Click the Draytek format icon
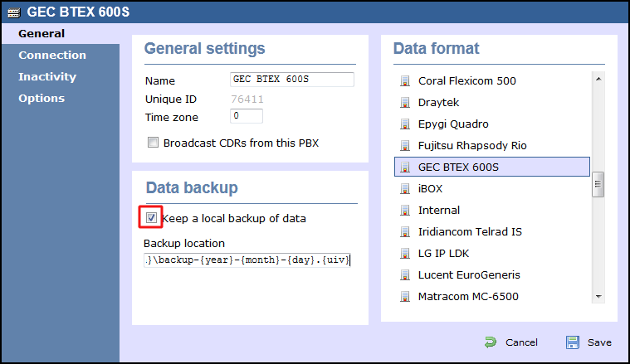The image size is (630, 364). 405,103
